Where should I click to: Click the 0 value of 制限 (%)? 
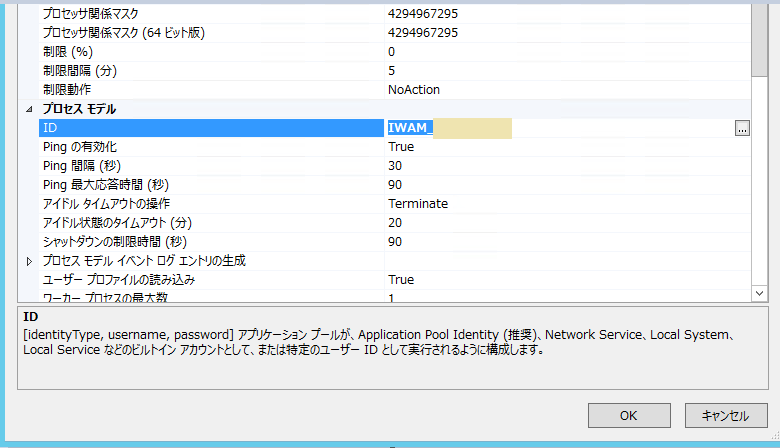391,51
